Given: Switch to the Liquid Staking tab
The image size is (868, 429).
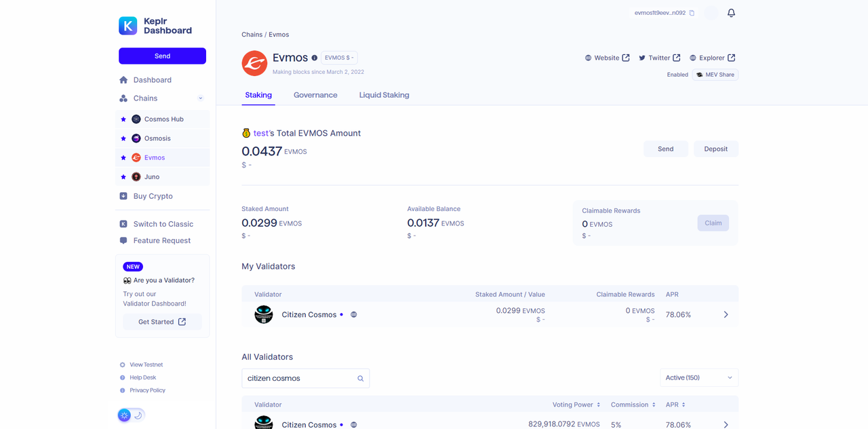Looking at the screenshot, I should pyautogui.click(x=384, y=95).
